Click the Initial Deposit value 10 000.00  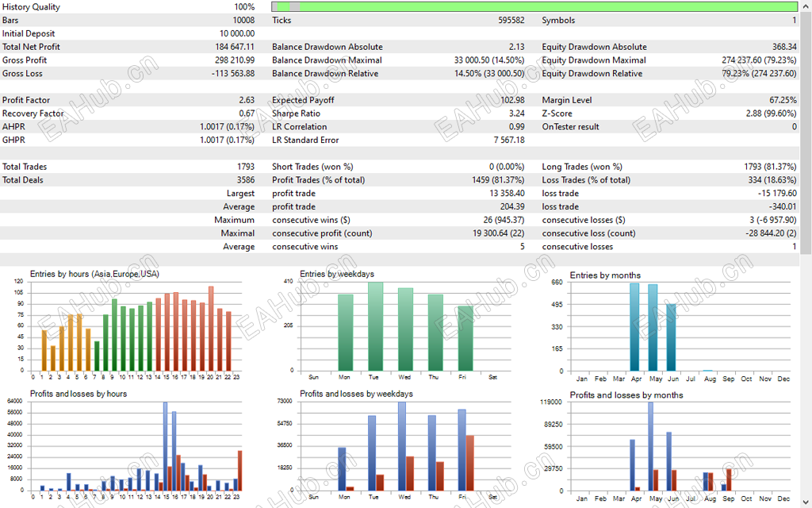click(237, 33)
